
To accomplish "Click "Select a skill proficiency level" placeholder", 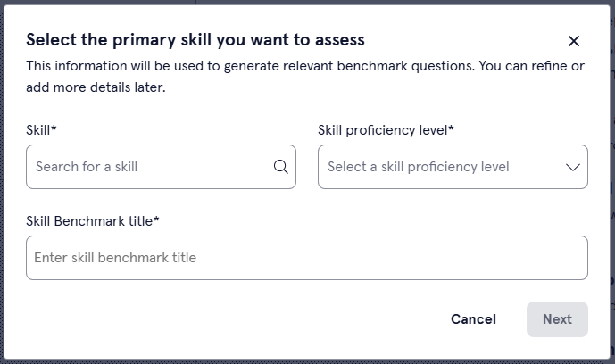I will 418,167.
